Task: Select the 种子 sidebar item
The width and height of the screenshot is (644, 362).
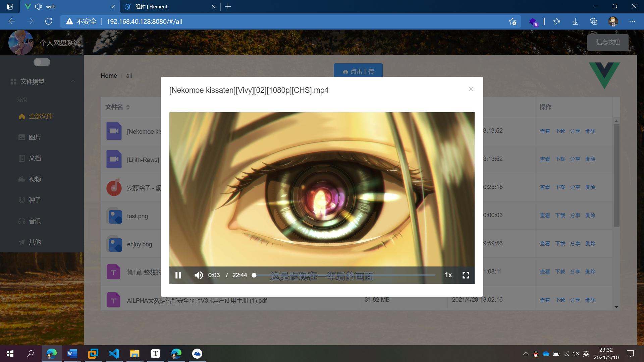Action: click(35, 200)
